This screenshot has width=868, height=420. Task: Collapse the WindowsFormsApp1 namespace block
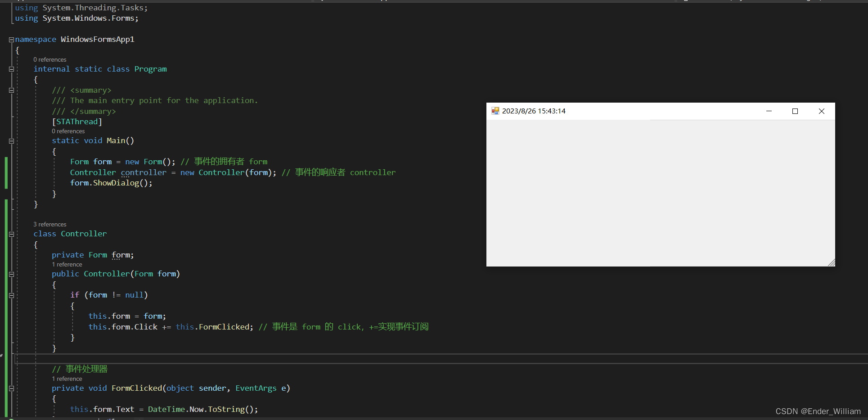[11, 40]
